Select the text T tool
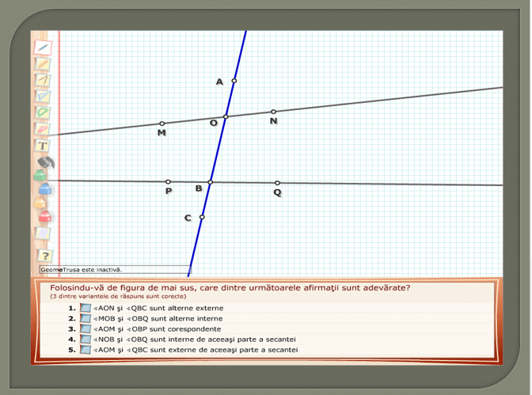Viewport: 532px width, 395px height. pyautogui.click(x=43, y=146)
